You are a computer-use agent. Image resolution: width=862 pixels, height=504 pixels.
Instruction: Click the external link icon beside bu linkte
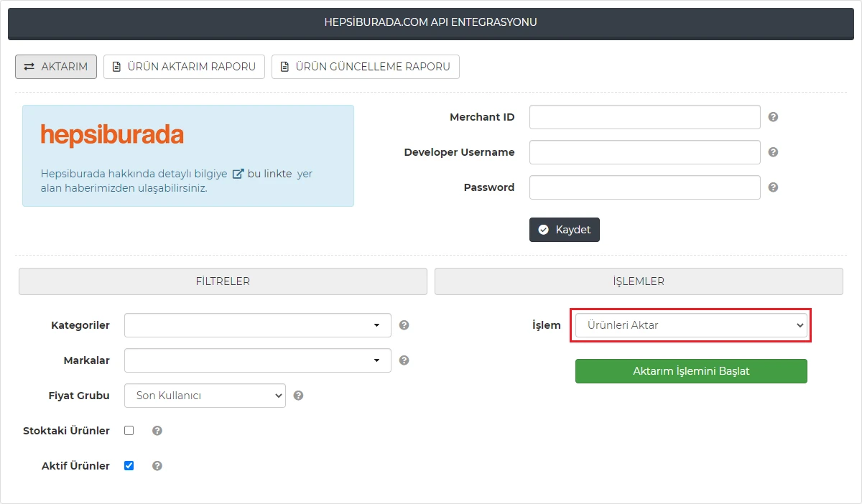pyautogui.click(x=238, y=173)
